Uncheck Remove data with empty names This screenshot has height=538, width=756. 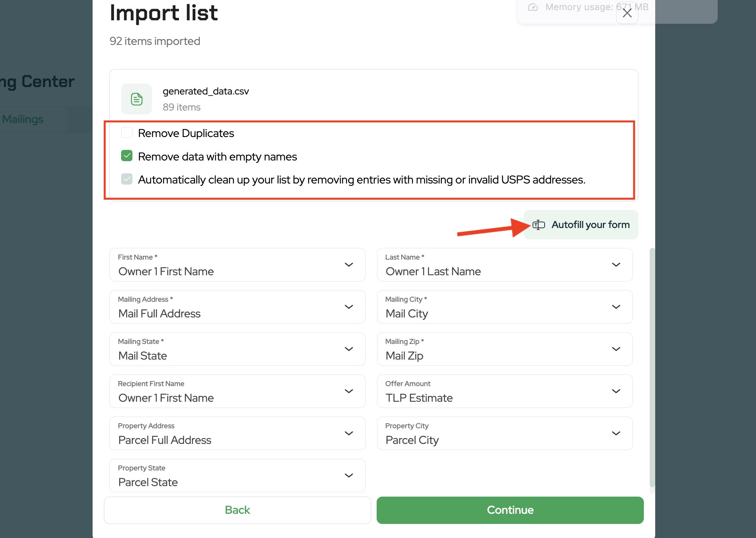[127, 156]
